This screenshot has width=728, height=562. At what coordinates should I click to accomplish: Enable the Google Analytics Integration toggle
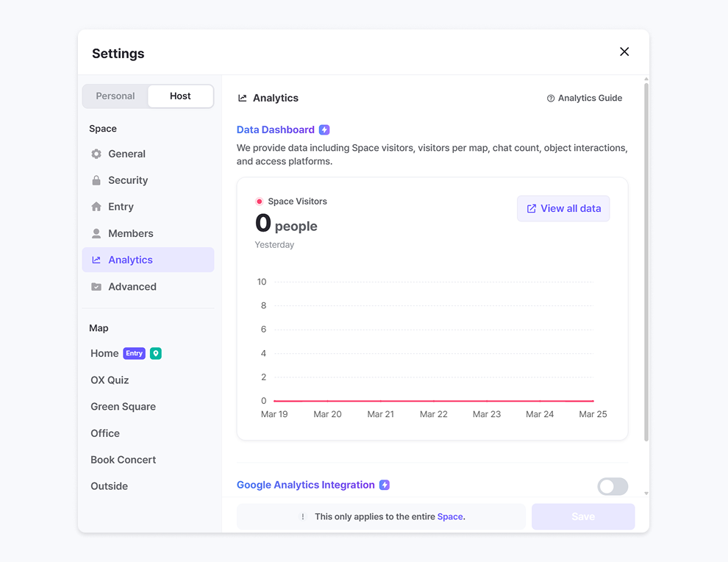click(x=613, y=486)
